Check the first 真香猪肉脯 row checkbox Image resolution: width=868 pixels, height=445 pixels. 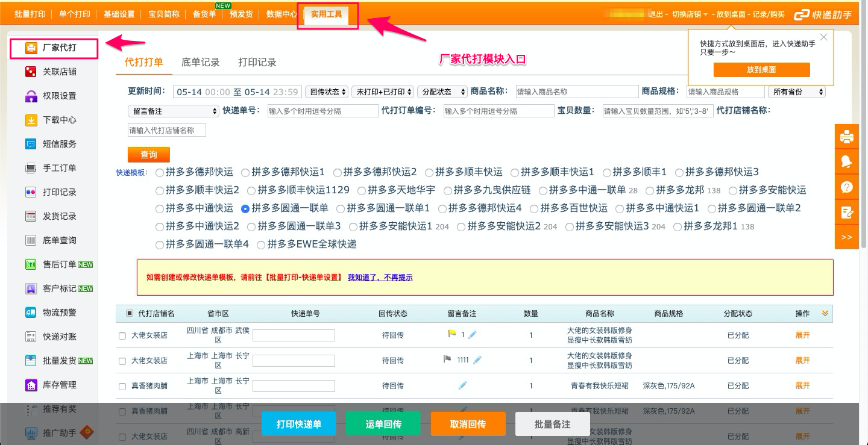(123, 387)
